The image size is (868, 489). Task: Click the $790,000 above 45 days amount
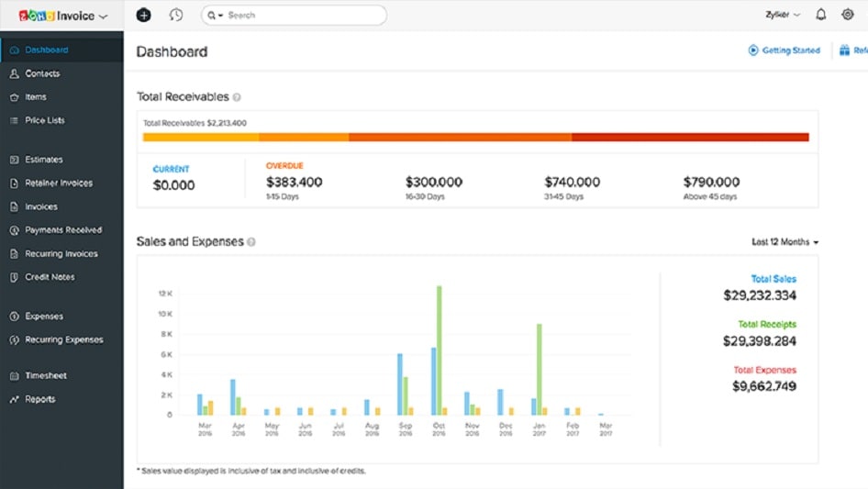(711, 183)
